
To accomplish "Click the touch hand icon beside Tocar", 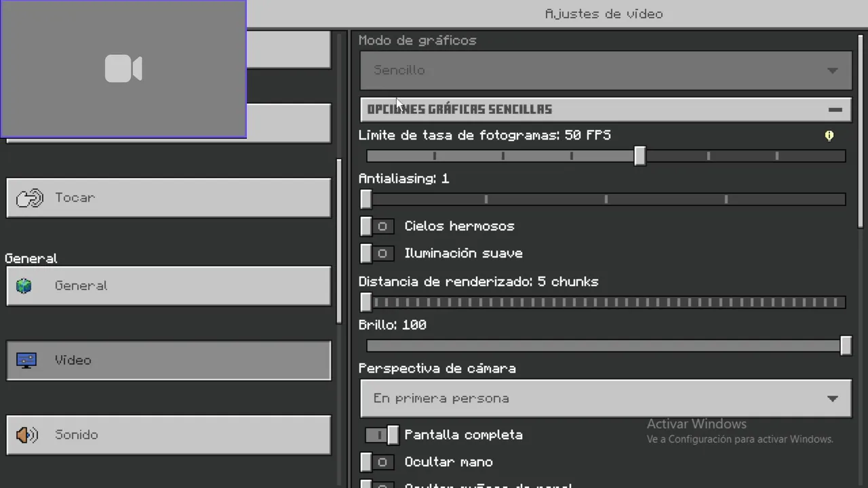I will point(29,198).
